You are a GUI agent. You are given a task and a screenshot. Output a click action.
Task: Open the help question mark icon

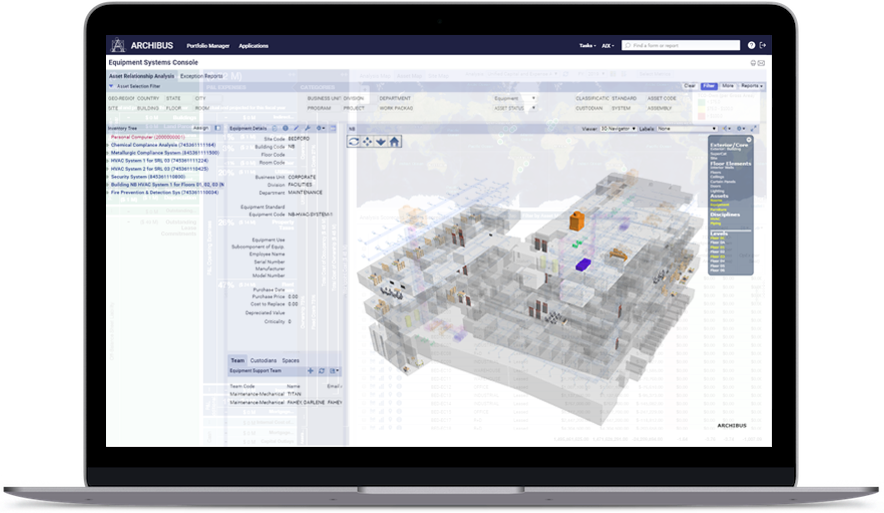click(x=752, y=45)
